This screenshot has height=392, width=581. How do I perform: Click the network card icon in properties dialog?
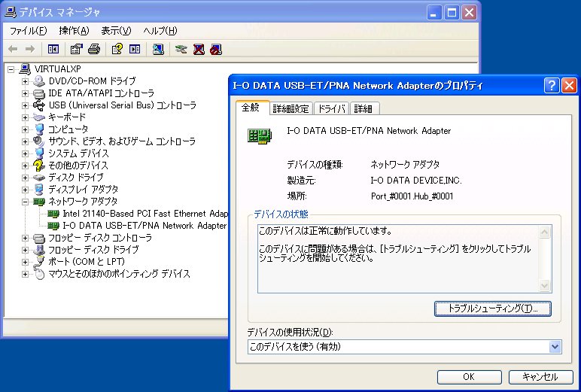pyautogui.click(x=260, y=136)
